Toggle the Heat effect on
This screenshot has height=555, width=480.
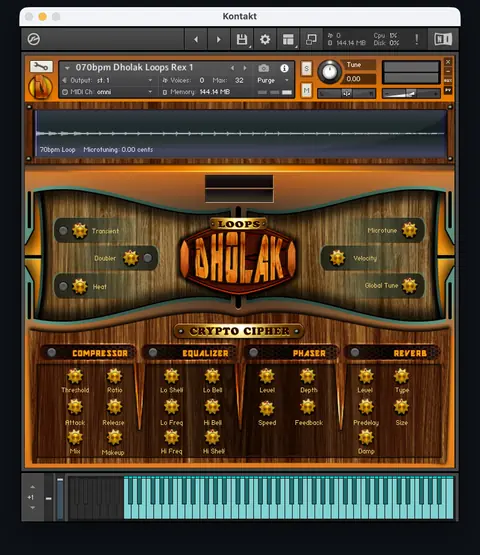(63, 286)
